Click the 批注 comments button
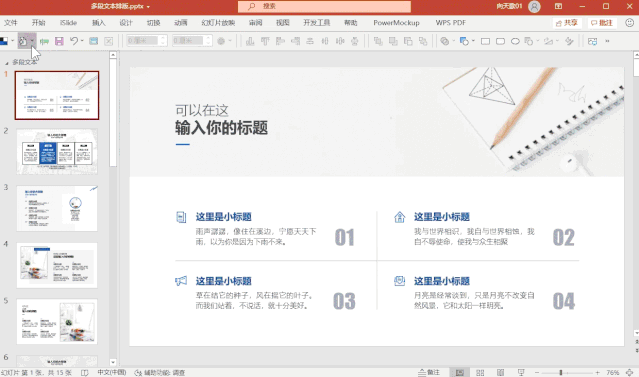The width and height of the screenshot is (639, 377). point(602,23)
